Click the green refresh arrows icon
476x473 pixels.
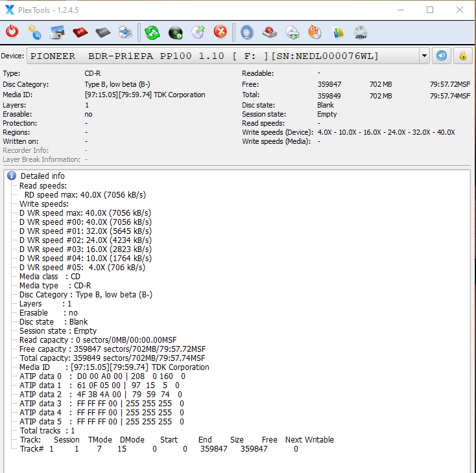click(x=152, y=32)
